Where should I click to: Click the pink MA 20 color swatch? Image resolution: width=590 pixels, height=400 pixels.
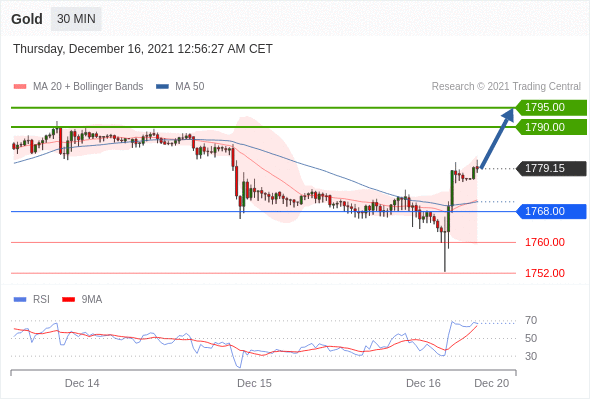pyautogui.click(x=20, y=87)
